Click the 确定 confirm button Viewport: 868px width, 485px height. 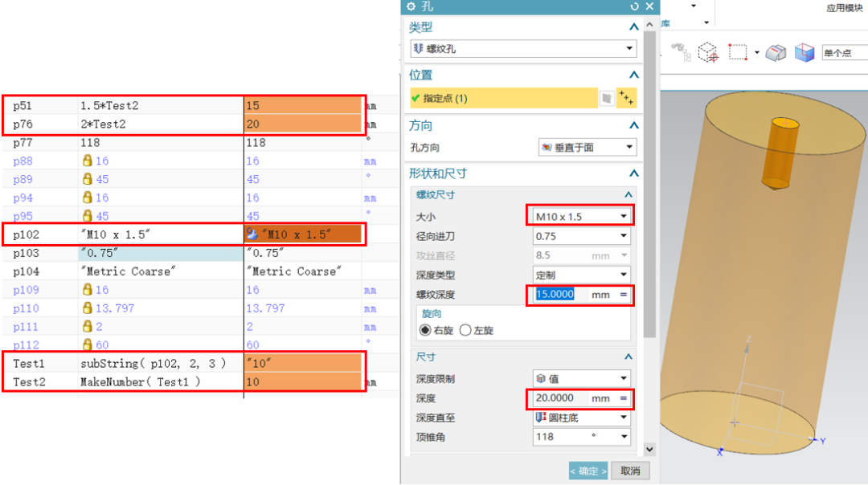click(x=588, y=471)
